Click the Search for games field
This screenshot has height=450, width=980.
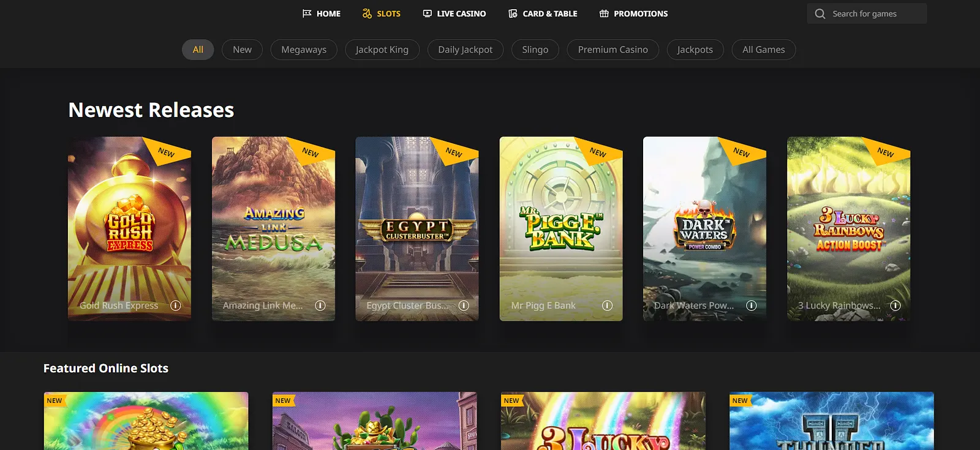pos(876,13)
